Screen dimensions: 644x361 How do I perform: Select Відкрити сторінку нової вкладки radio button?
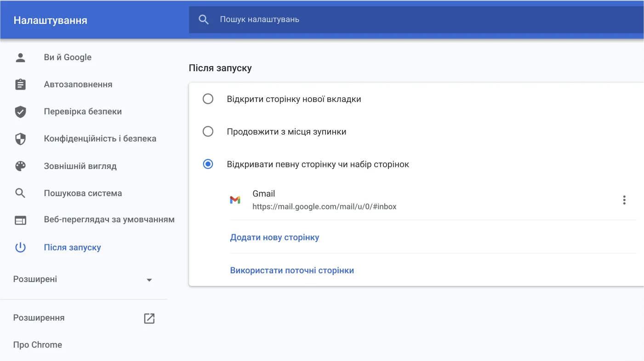208,99
